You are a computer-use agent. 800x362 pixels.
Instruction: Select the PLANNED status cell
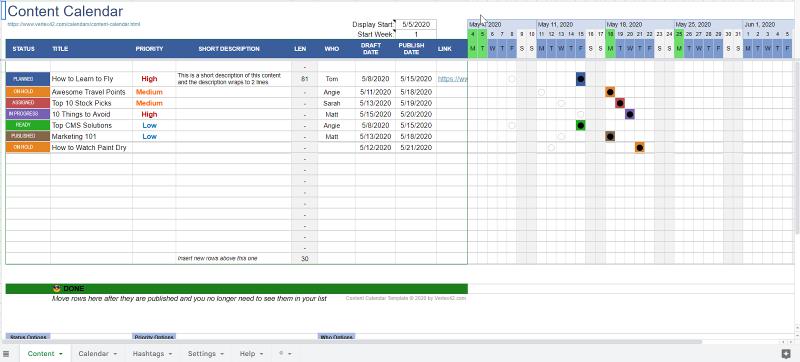pos(28,79)
